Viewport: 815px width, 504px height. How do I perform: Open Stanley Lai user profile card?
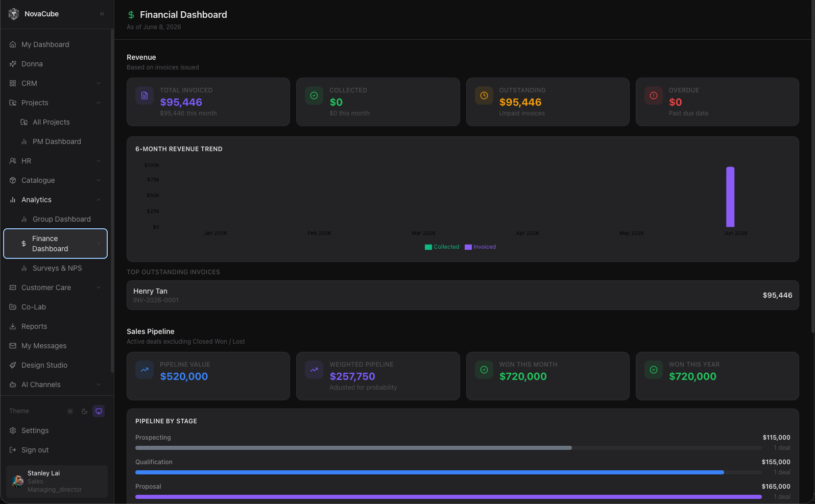[x=57, y=481]
